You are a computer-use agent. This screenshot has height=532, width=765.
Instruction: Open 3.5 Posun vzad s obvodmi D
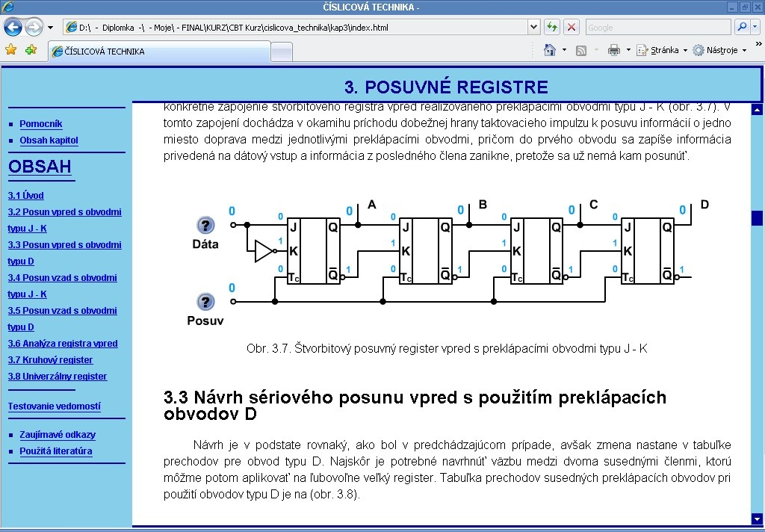[x=63, y=319]
